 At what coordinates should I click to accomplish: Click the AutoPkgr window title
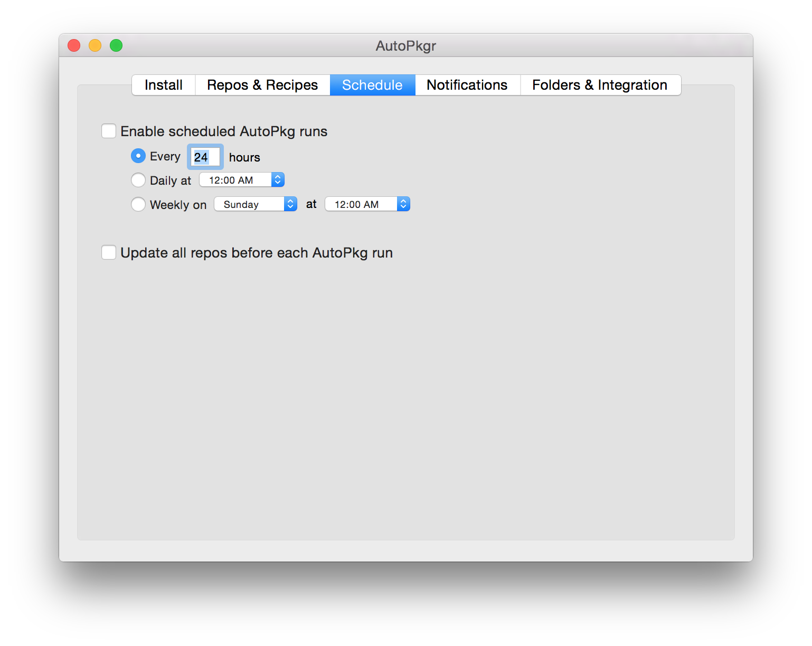(x=406, y=46)
